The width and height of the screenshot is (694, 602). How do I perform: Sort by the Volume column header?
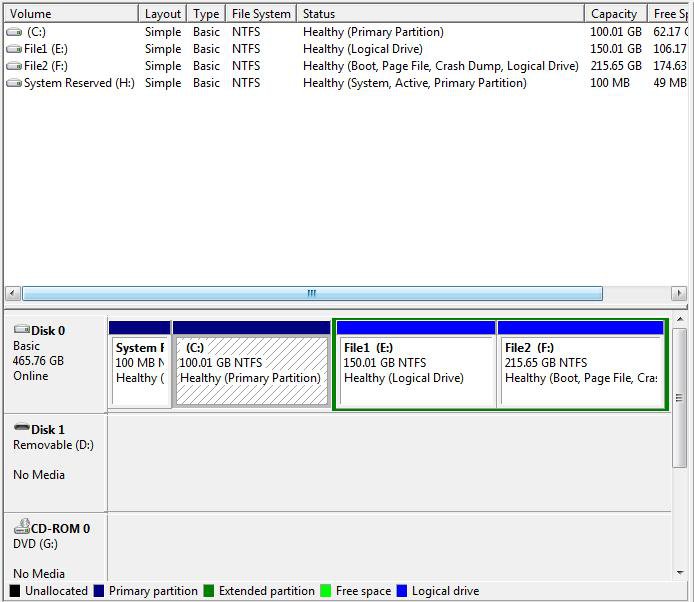(70, 14)
